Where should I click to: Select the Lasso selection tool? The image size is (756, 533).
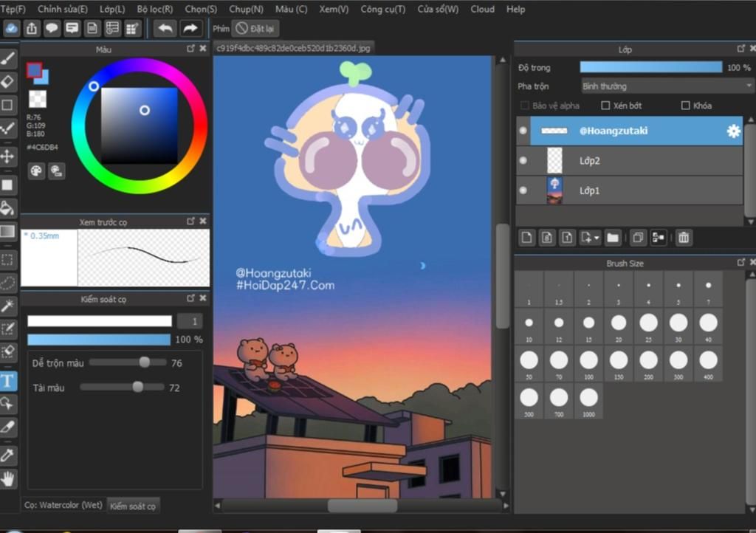coord(7,283)
